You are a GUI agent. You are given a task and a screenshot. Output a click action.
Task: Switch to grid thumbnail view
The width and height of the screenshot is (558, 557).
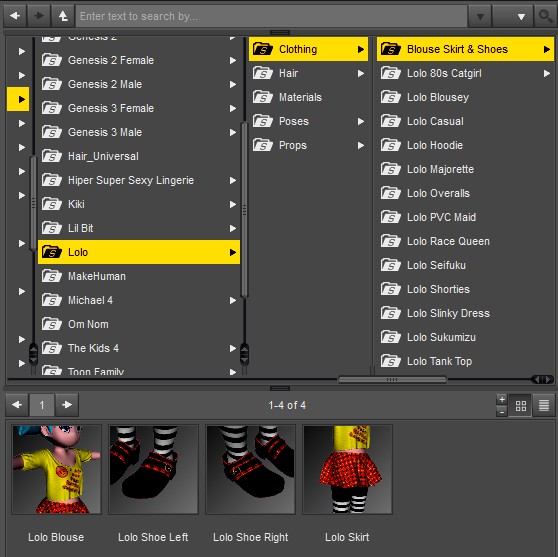click(521, 405)
